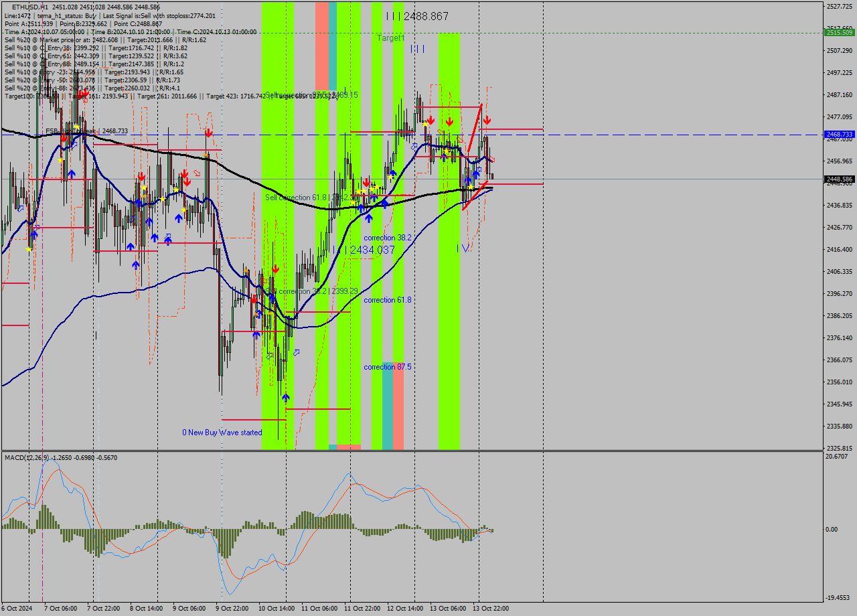Select the 'Sell %10 @ Entry -23' line
The width and height of the screenshot is (857, 616).
click(x=94, y=72)
